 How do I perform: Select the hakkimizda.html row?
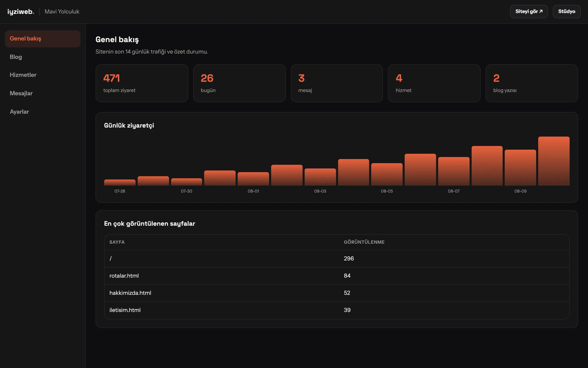pos(337,293)
